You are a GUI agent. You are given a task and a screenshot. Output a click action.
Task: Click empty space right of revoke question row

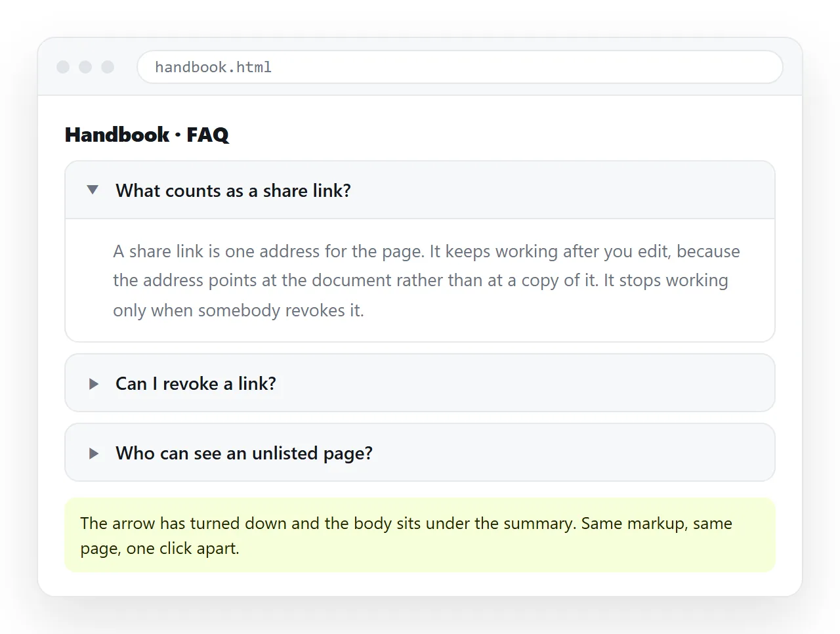pos(525,383)
